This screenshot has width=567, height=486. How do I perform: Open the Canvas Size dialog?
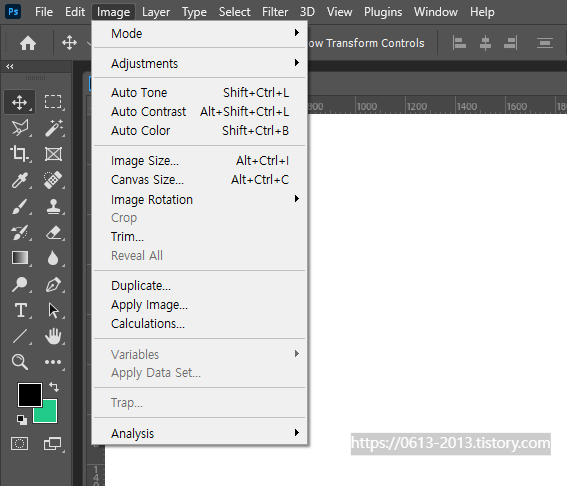click(x=200, y=180)
